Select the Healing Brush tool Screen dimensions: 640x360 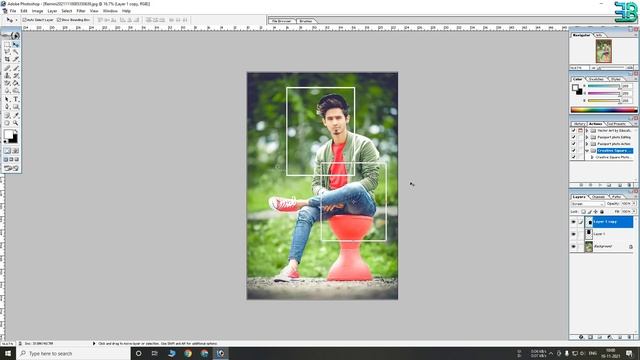pos(7,68)
